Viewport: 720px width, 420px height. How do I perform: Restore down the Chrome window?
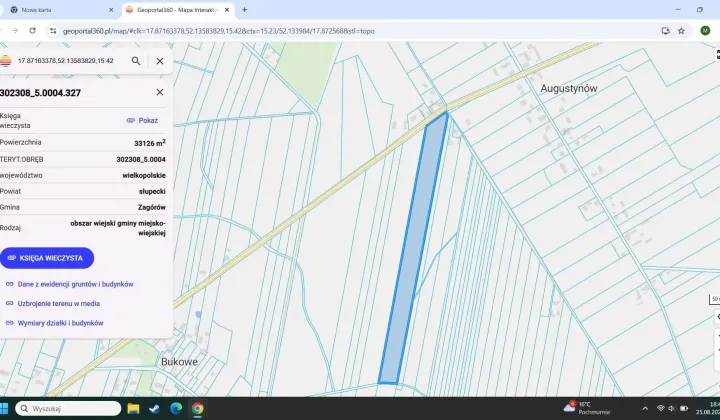click(x=700, y=10)
